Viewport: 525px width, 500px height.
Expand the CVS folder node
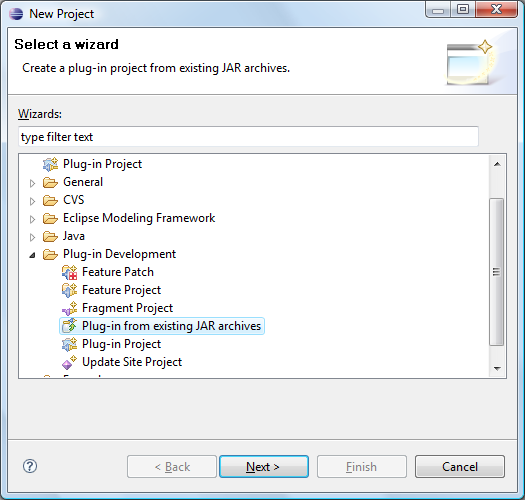(x=32, y=201)
